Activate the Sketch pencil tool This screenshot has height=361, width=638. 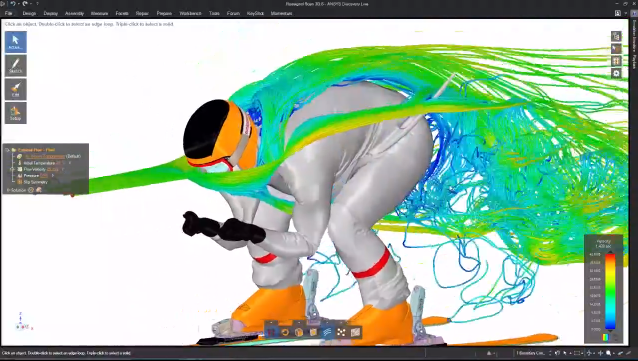click(16, 66)
